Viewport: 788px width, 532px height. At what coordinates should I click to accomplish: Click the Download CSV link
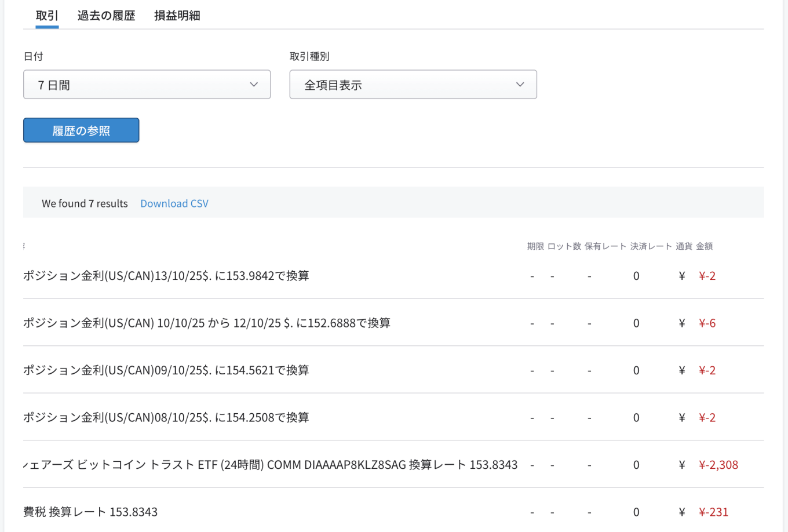(x=174, y=203)
